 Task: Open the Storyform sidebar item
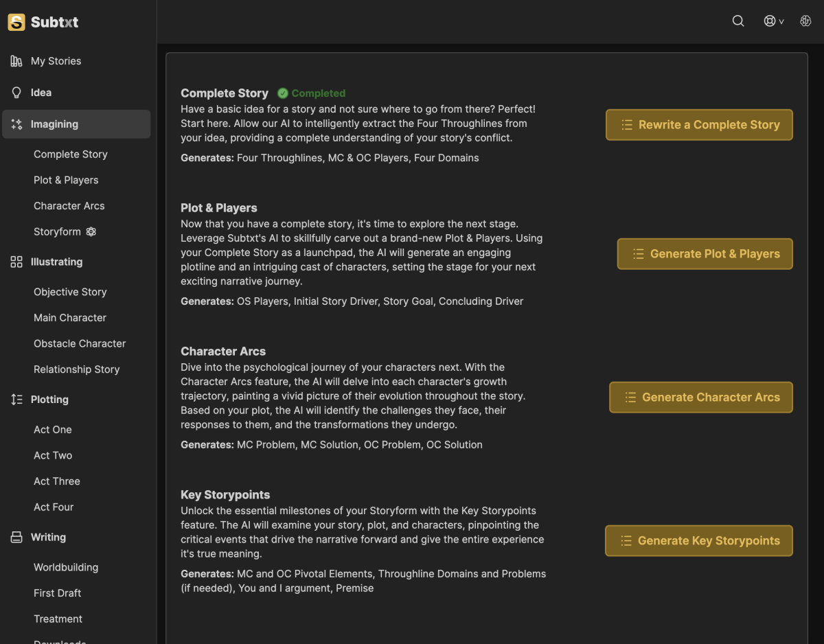pyautogui.click(x=57, y=232)
